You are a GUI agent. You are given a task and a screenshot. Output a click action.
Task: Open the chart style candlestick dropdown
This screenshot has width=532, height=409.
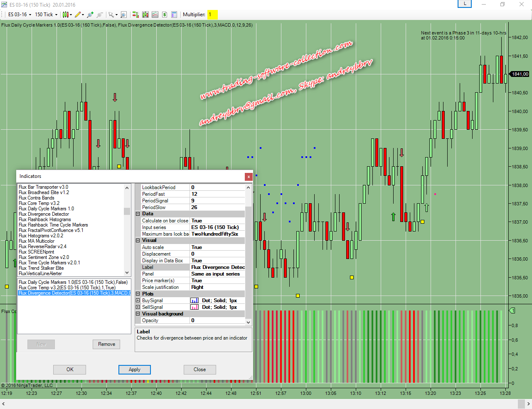(x=66, y=15)
